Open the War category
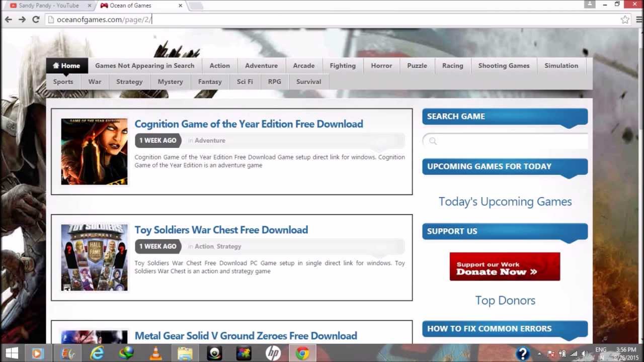644x362 pixels. point(95,81)
